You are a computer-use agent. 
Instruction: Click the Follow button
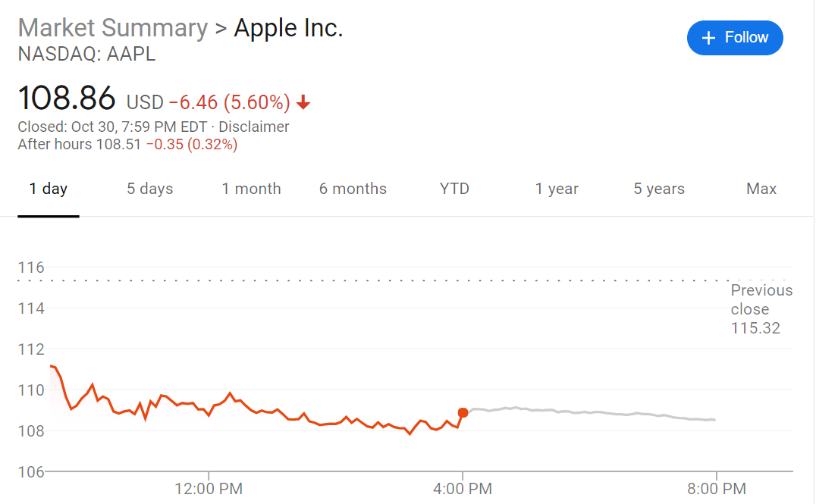tap(734, 38)
